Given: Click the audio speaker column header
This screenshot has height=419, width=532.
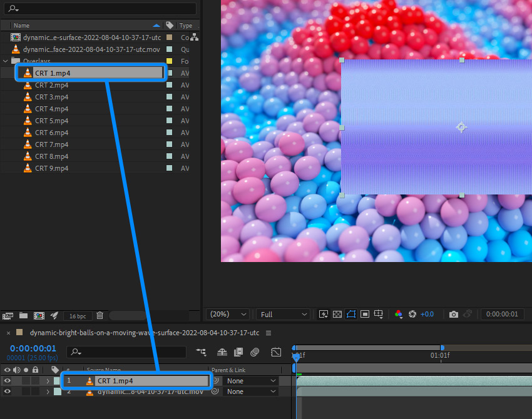Looking at the screenshot, I should pyautogui.click(x=17, y=370).
